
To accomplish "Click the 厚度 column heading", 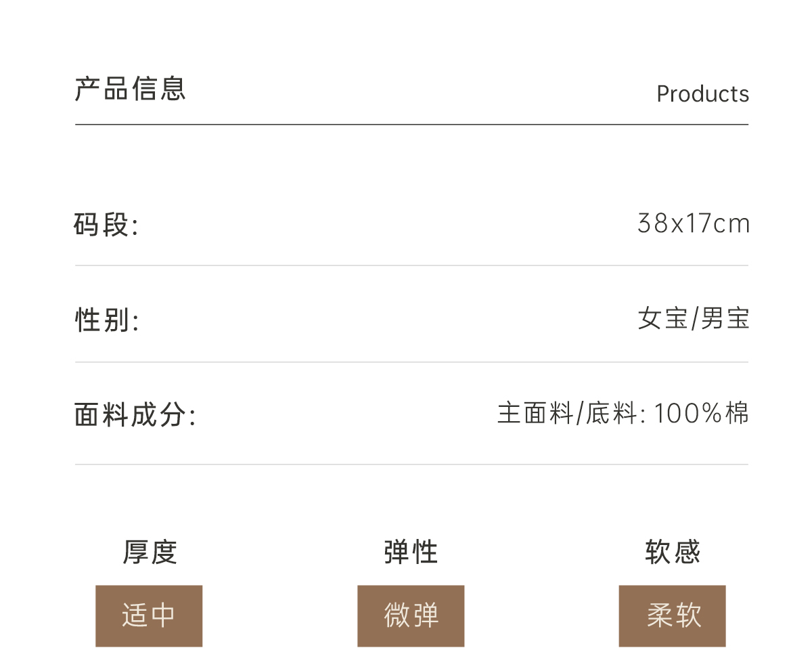I will tap(150, 552).
